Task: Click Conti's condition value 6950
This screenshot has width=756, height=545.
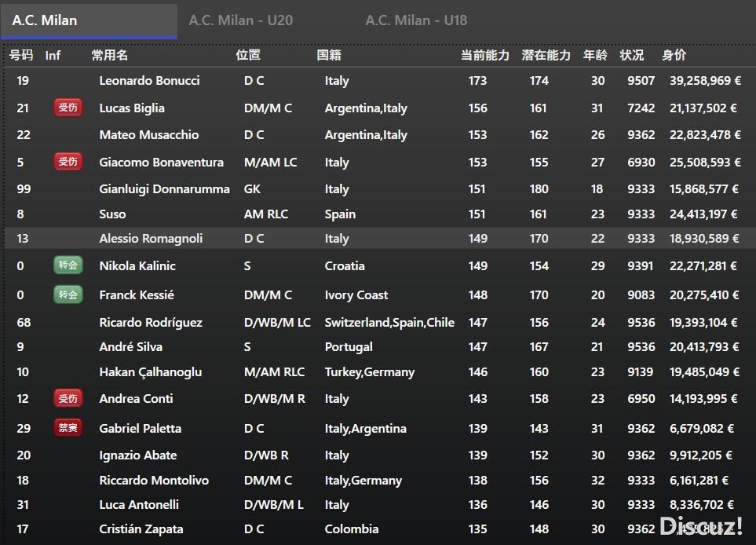Action: (641, 398)
